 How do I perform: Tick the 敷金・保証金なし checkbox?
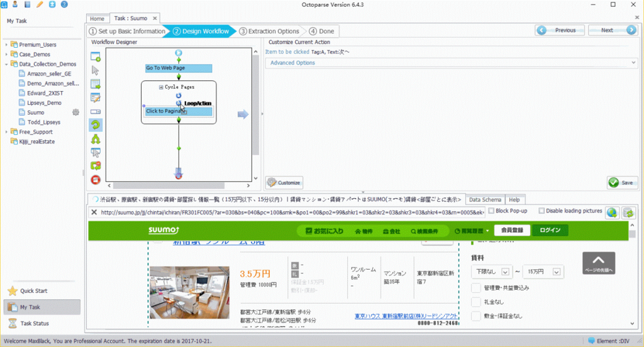[x=475, y=316]
